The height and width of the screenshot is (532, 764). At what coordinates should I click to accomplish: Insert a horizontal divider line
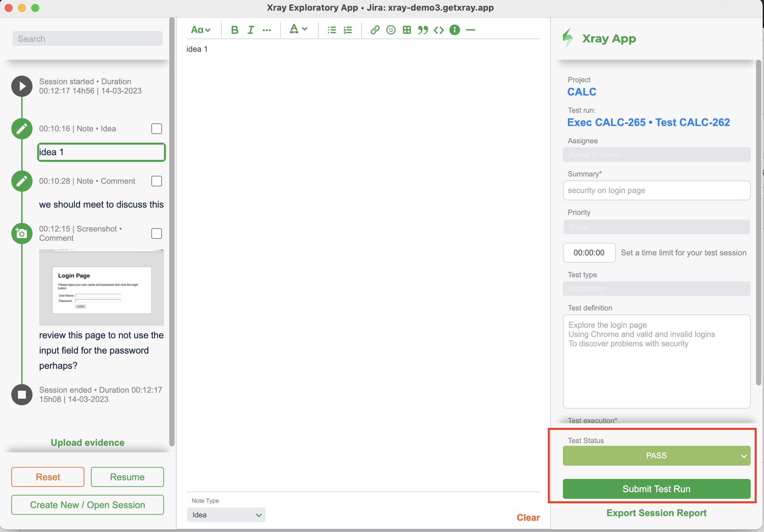tap(471, 30)
